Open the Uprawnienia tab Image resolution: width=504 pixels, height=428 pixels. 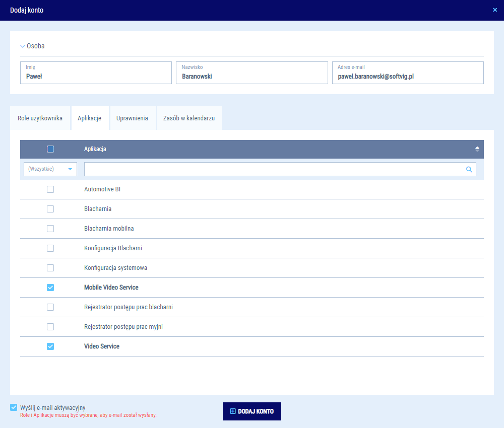132,118
